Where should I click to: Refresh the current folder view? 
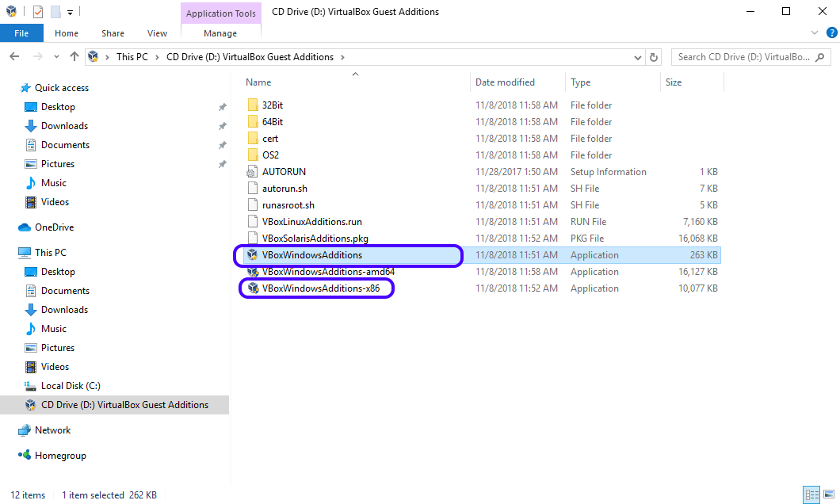point(654,57)
